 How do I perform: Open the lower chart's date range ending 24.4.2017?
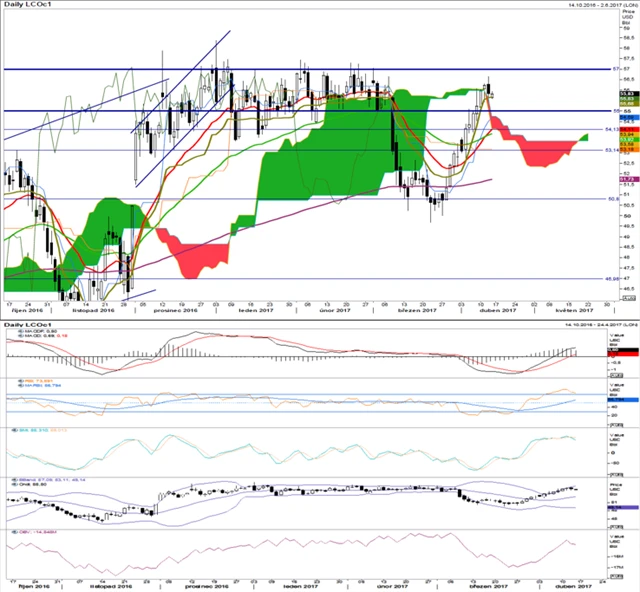coord(600,325)
